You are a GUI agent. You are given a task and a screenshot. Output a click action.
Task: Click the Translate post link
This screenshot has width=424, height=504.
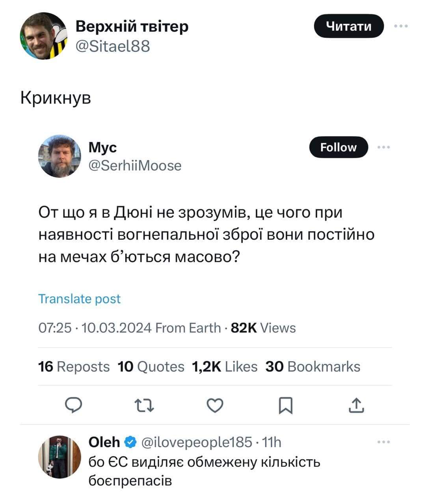[x=79, y=299]
